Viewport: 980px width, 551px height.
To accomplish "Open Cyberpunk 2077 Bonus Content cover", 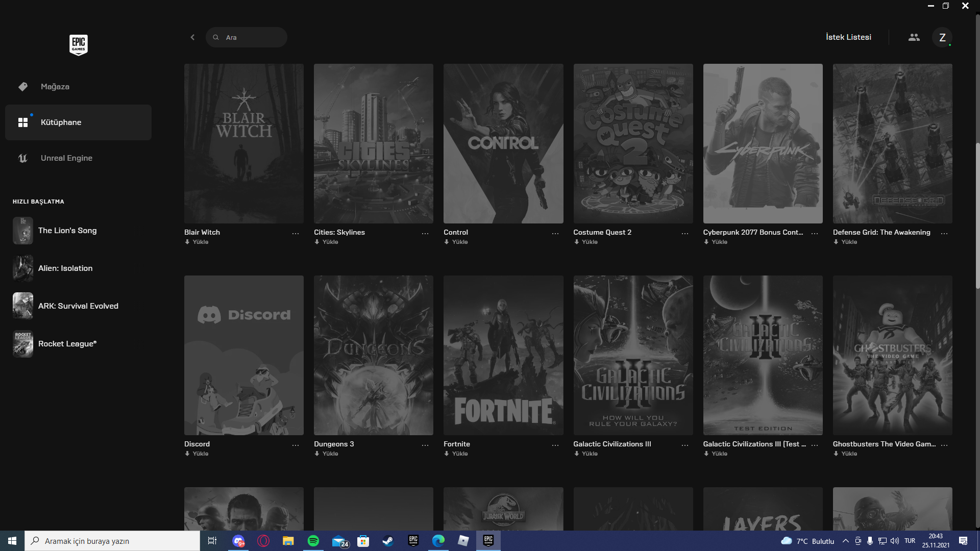I will click(763, 143).
